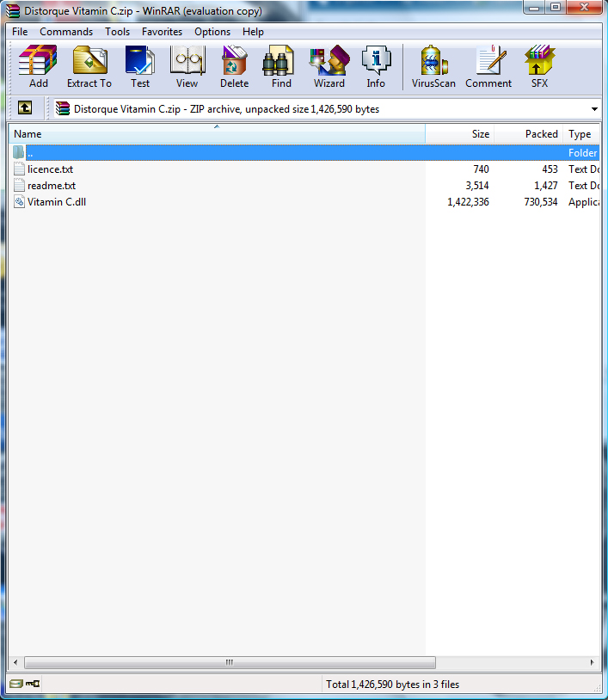Maximize the WinRAR window
Viewport: 608px width, 700px height.
pyautogui.click(x=555, y=7)
